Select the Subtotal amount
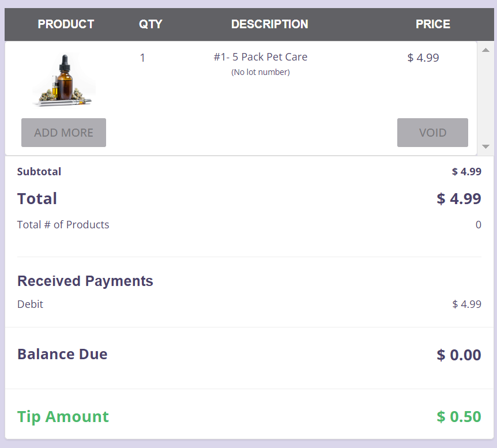The width and height of the screenshot is (497, 448). pyautogui.click(x=466, y=171)
